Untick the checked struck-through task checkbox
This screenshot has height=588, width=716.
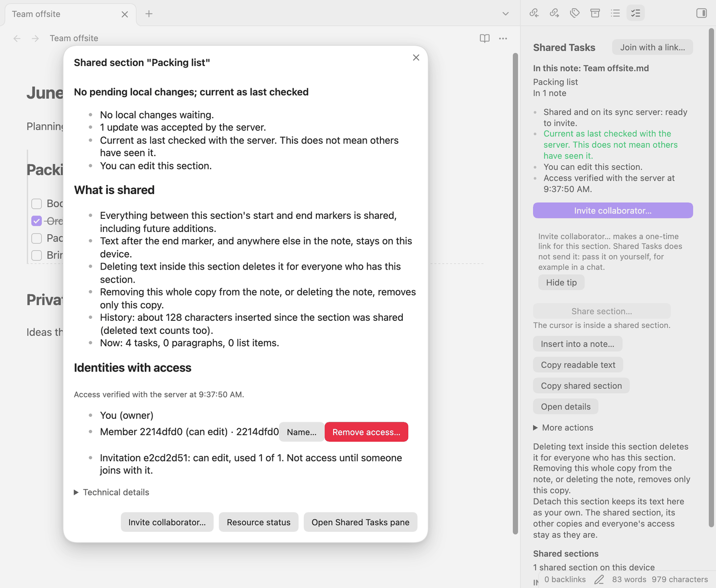36,221
